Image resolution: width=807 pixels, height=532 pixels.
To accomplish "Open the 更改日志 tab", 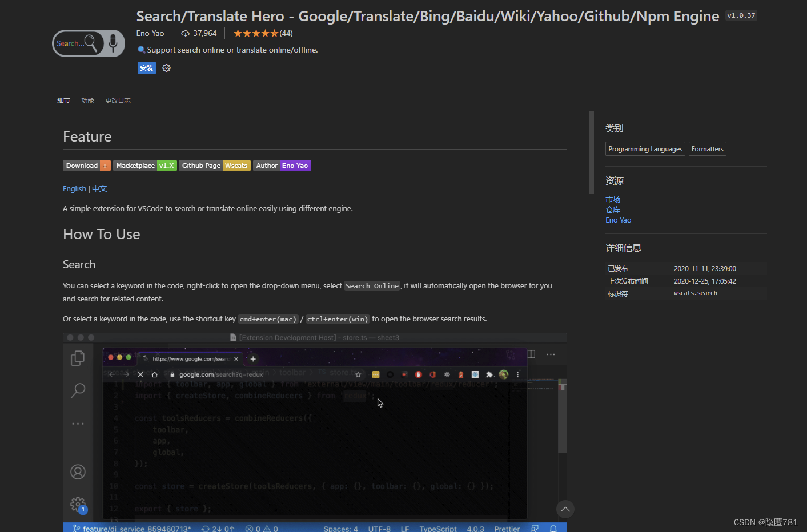I will point(118,100).
